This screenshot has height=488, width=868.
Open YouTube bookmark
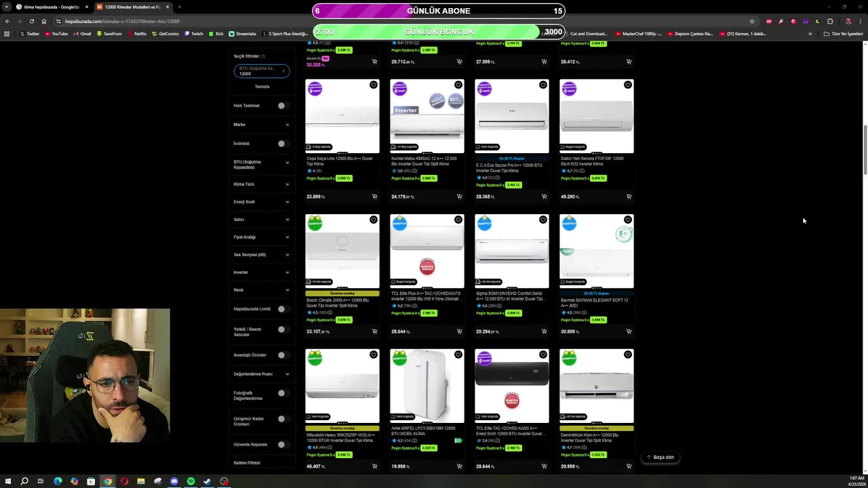[56, 33]
